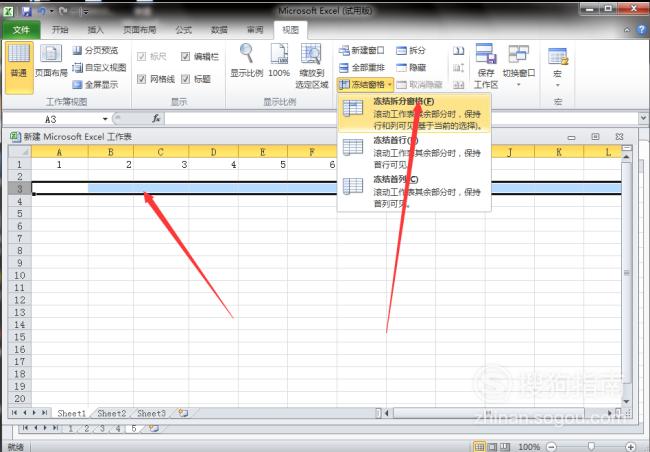Click the view side by side icon

point(458,51)
